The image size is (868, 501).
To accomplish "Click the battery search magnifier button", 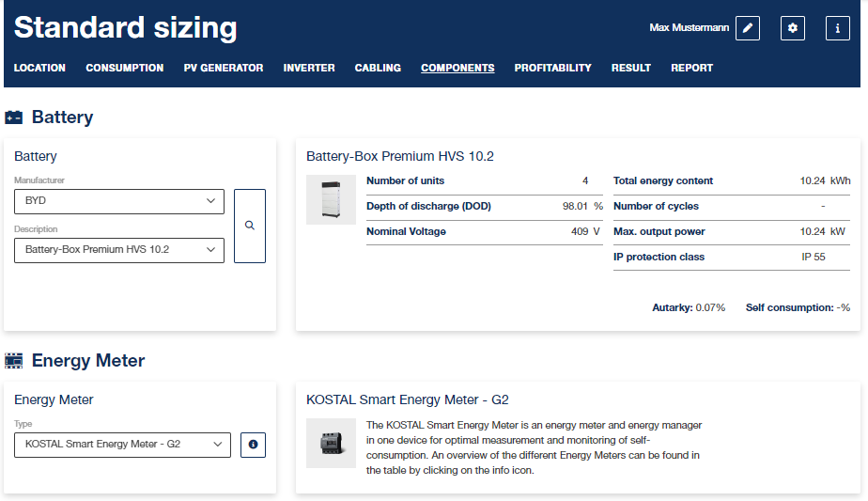I will click(x=250, y=226).
